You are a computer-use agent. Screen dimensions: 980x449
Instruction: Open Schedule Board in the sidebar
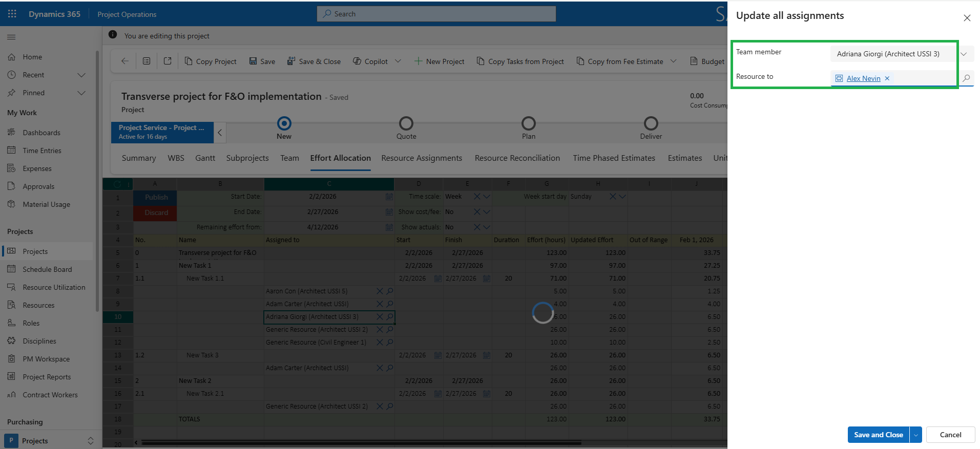click(x=47, y=269)
